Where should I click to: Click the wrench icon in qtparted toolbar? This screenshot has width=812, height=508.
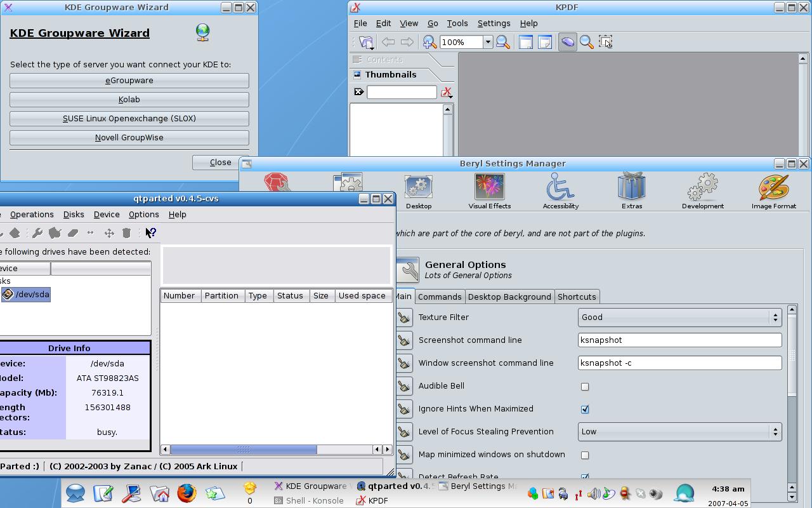click(37, 233)
